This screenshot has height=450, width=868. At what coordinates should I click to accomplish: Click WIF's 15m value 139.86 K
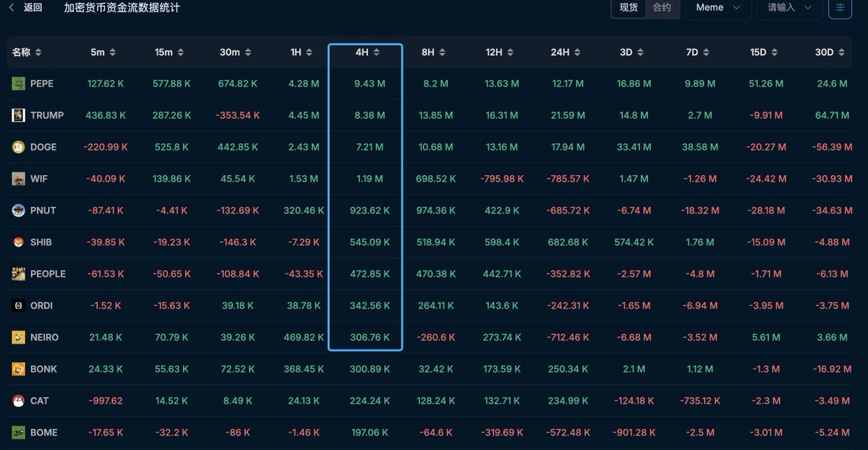pos(172,179)
